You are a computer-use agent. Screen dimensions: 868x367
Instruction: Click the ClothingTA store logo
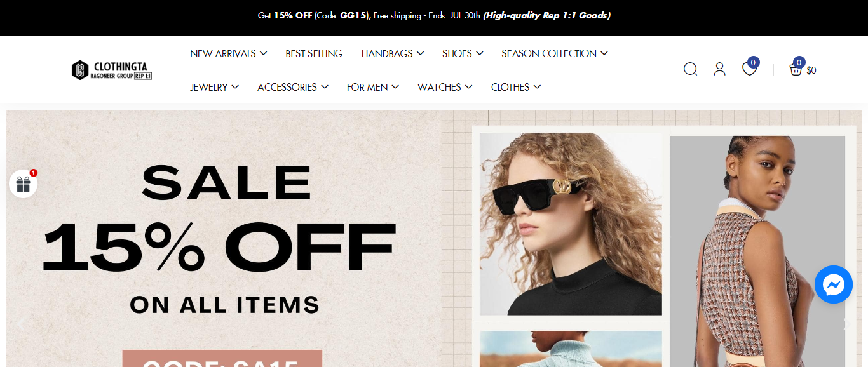coord(111,70)
